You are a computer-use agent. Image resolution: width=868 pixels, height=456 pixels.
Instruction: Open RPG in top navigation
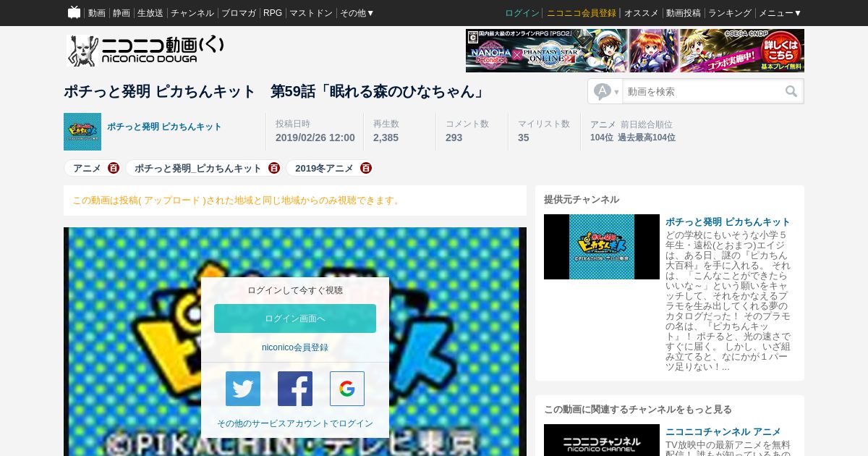point(273,13)
